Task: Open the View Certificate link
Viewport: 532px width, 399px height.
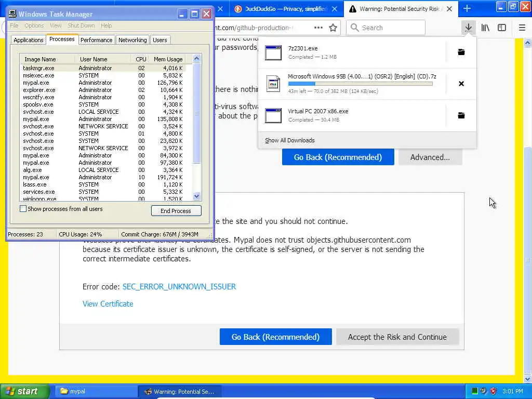Action: (x=108, y=303)
